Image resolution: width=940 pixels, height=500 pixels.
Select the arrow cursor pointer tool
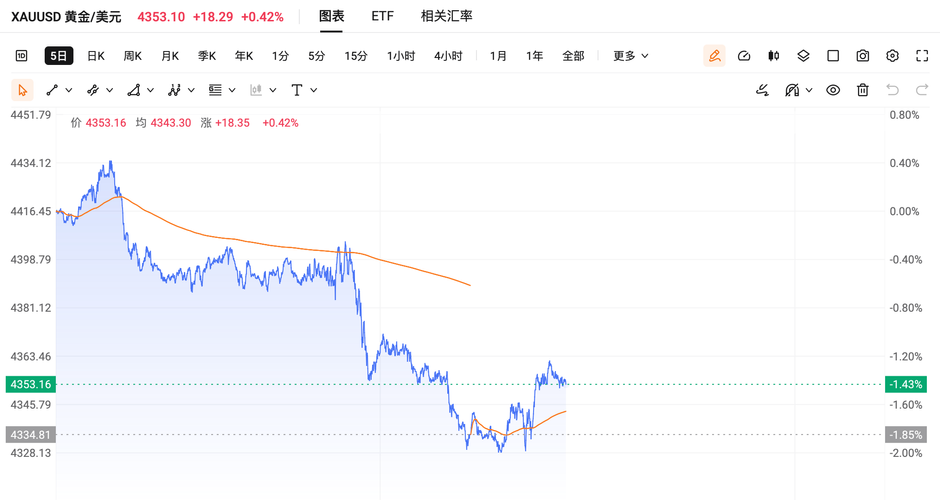23,90
